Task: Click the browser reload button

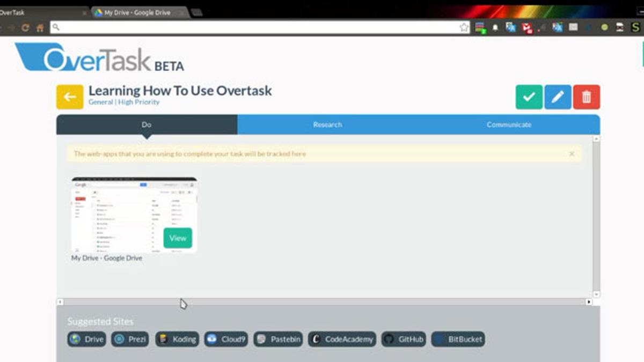Action: coord(25,28)
